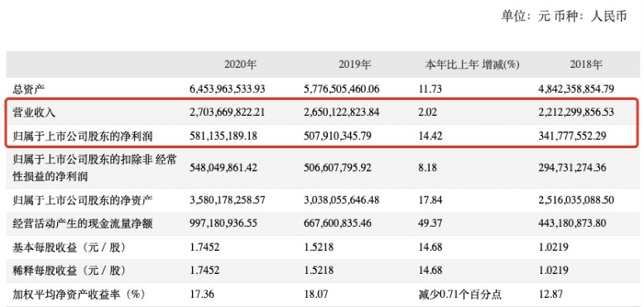Click the 本年比上年 增减(%) header
Image resolution: width=644 pixels, height=307 pixels.
pyautogui.click(x=472, y=65)
